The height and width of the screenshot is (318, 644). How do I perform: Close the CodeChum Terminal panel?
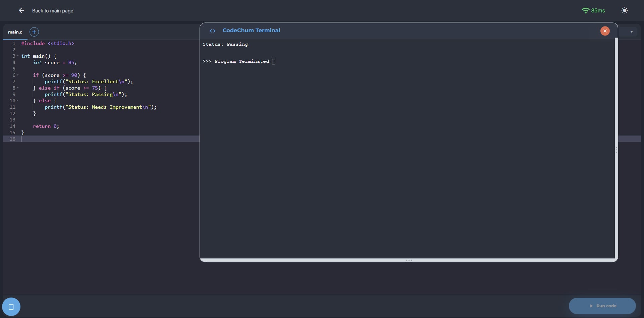pyautogui.click(x=605, y=31)
